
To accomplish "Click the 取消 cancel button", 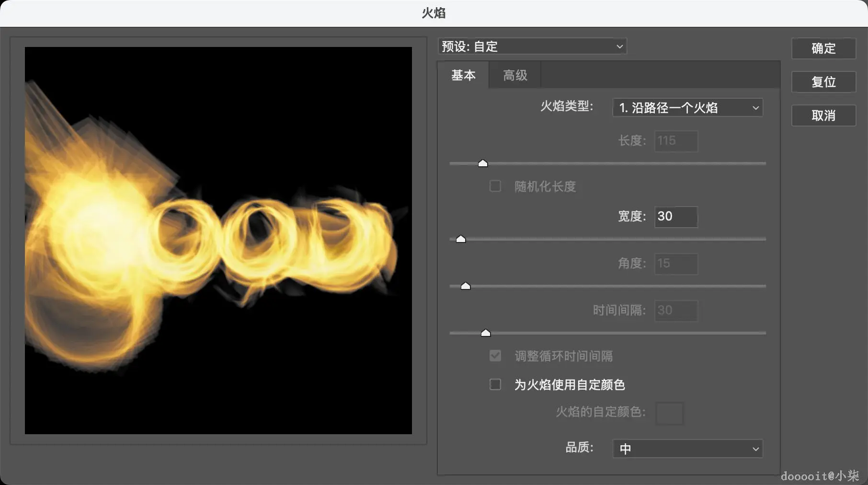I will tap(823, 115).
